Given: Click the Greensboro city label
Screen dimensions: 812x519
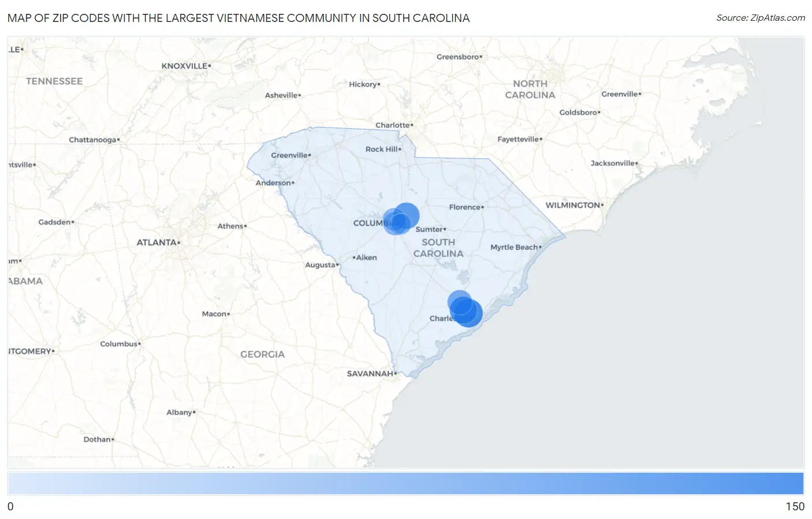Looking at the screenshot, I should tap(458, 57).
